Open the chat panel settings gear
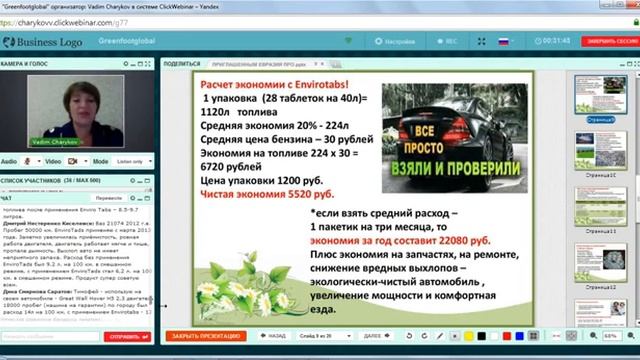The height and width of the screenshot is (360, 640). [132, 198]
